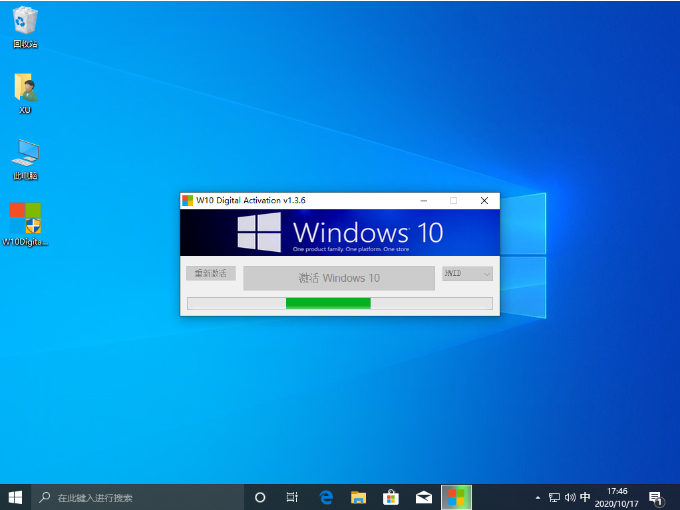Open Microsoft Store from the taskbar

pyautogui.click(x=391, y=497)
